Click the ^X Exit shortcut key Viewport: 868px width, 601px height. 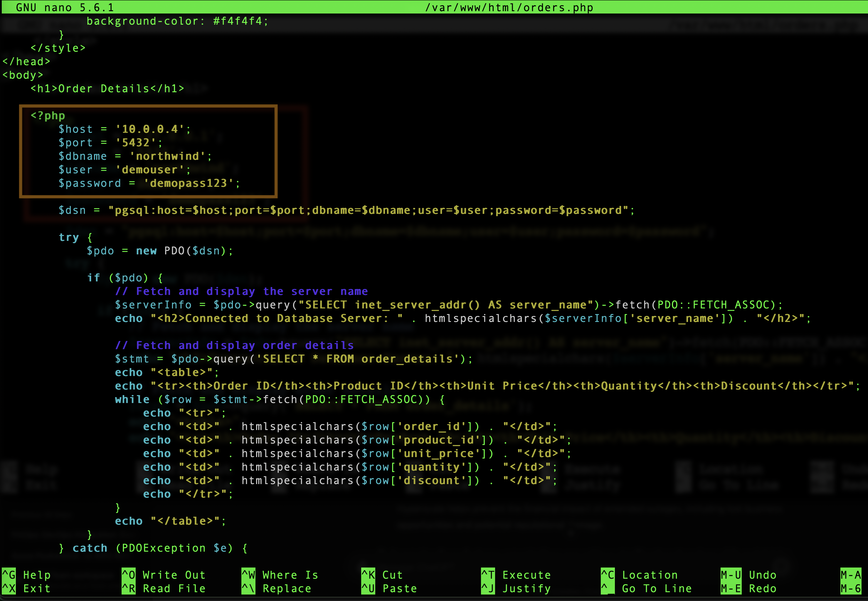tap(9, 588)
